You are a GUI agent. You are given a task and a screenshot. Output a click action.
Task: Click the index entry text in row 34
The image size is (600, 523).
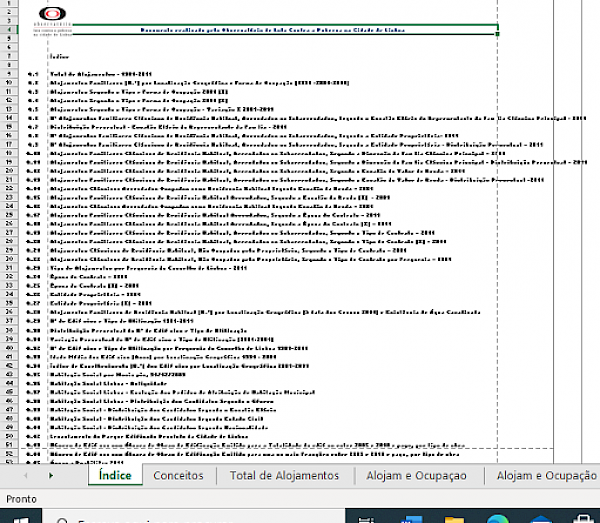pyautogui.click(x=95, y=294)
